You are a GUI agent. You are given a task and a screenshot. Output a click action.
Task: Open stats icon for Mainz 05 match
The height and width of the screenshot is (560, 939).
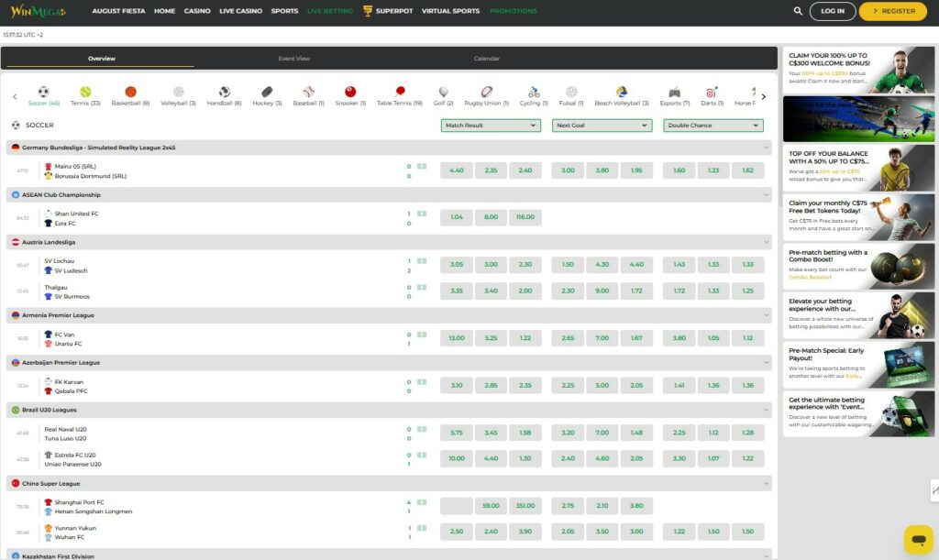[422, 166]
